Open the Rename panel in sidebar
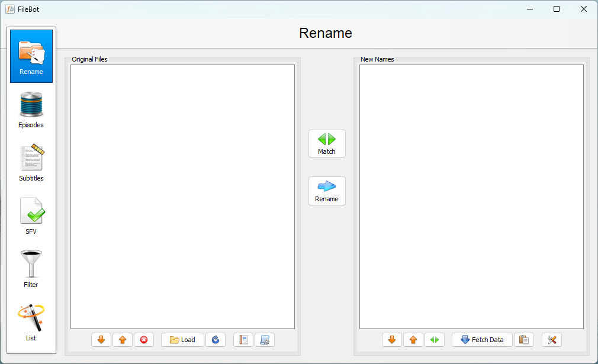The height and width of the screenshot is (364, 598). pyautogui.click(x=31, y=56)
